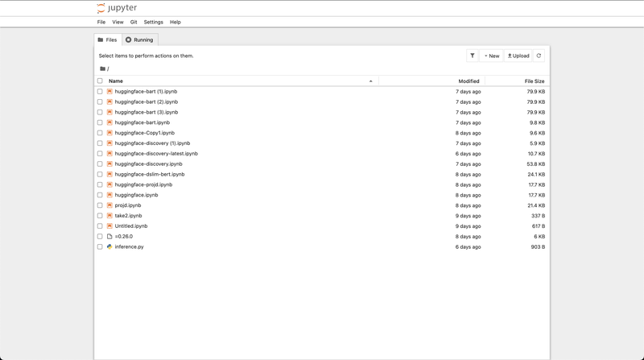Click notebook icon for huggingface.ipynb
This screenshot has height=360, width=644.
(109, 195)
